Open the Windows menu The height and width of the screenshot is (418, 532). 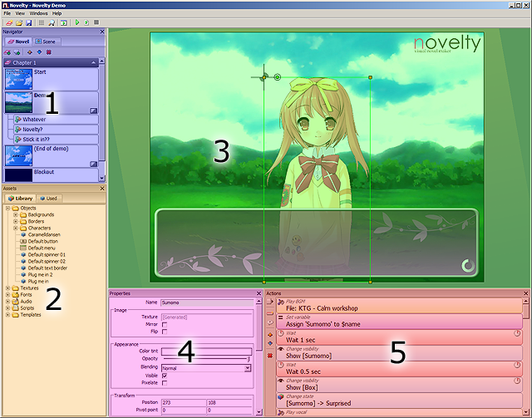click(39, 13)
